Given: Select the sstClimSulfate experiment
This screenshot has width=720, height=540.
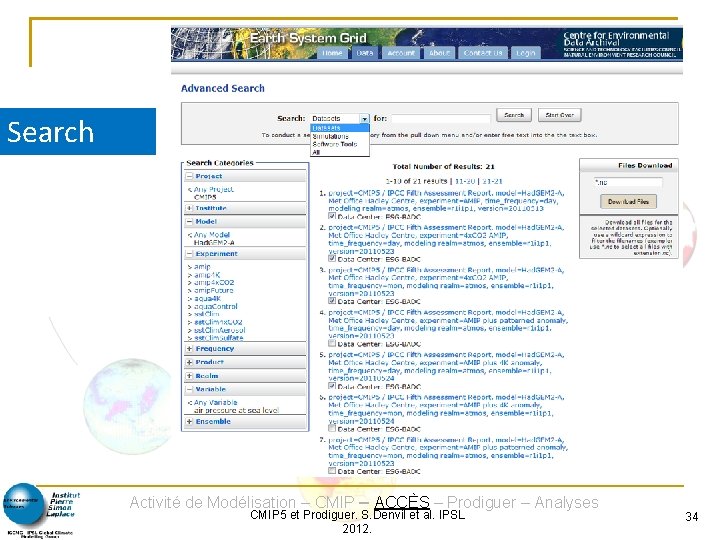Looking at the screenshot, I should click(219, 338).
